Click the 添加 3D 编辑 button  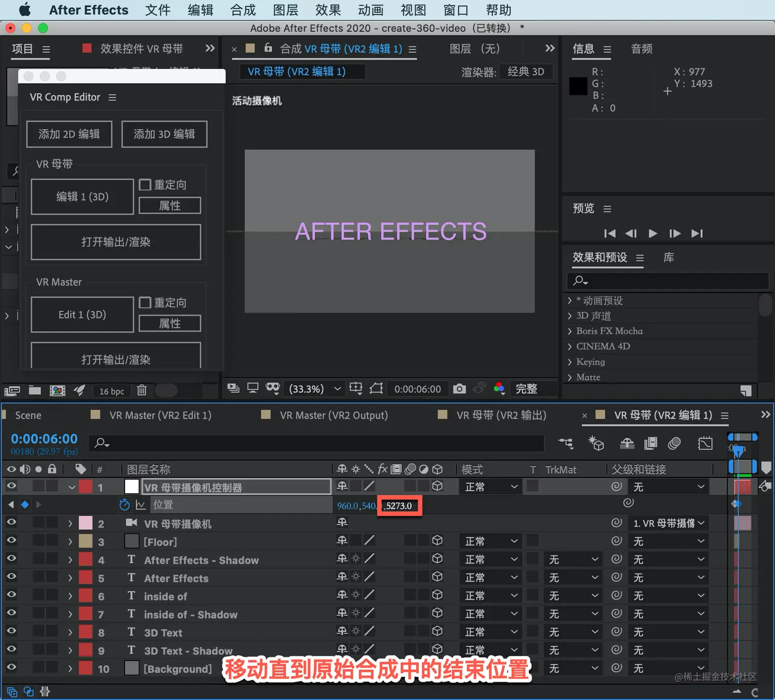coord(165,134)
